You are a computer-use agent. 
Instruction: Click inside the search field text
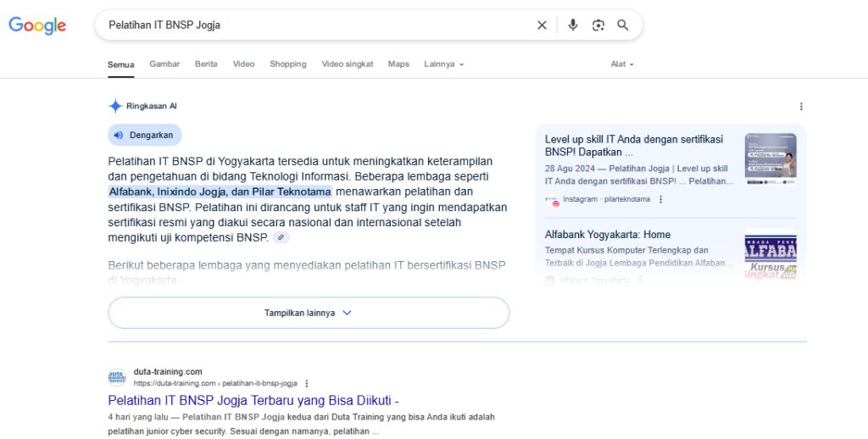point(164,25)
